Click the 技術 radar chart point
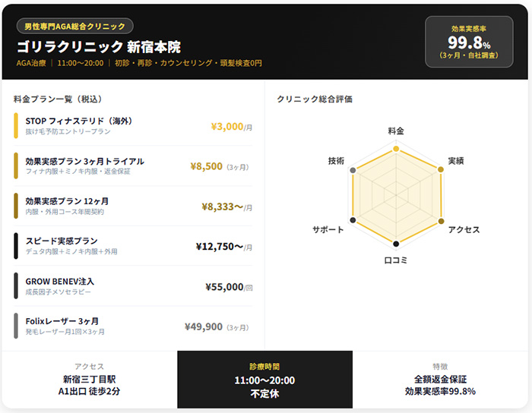 353,170
